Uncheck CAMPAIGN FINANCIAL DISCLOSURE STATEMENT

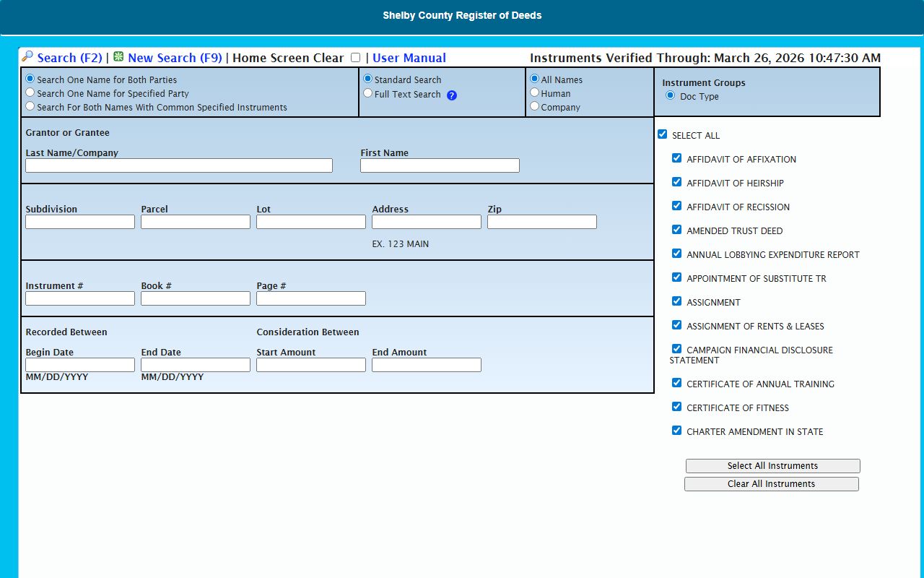pyautogui.click(x=677, y=349)
